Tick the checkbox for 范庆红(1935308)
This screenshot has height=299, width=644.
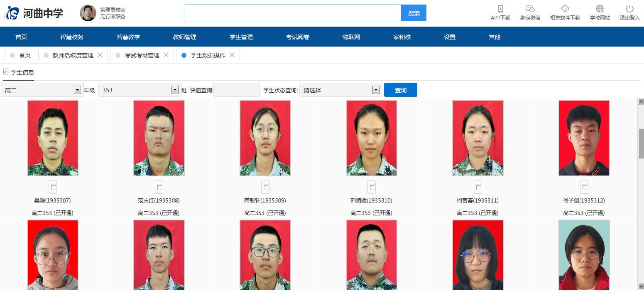click(x=159, y=187)
